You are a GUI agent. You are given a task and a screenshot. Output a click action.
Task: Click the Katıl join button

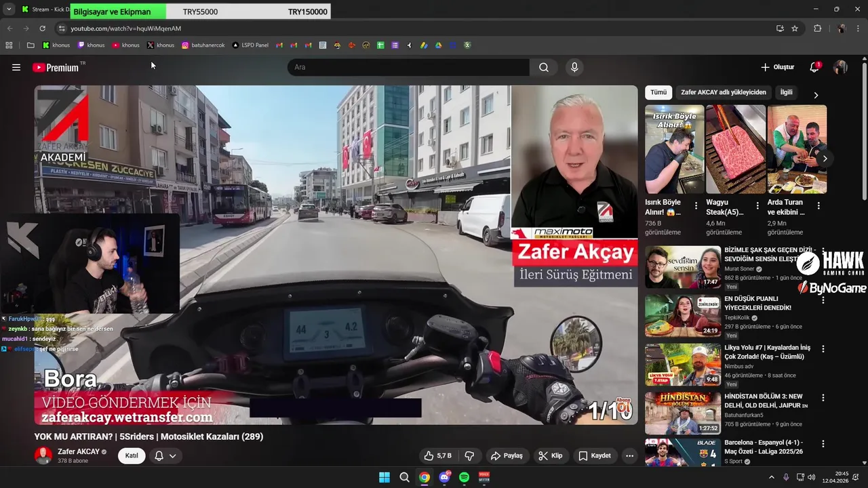pyautogui.click(x=132, y=455)
